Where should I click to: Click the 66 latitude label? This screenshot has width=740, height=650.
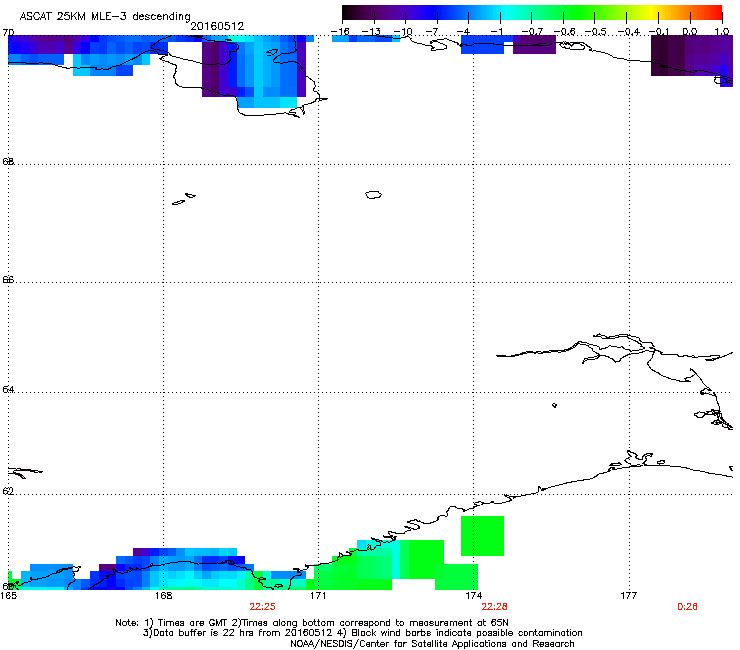coord(8,279)
